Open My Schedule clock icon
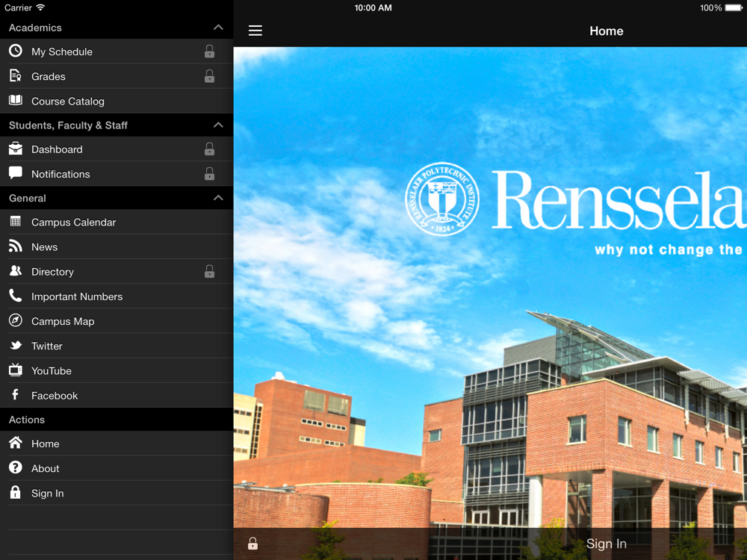 pos(15,51)
